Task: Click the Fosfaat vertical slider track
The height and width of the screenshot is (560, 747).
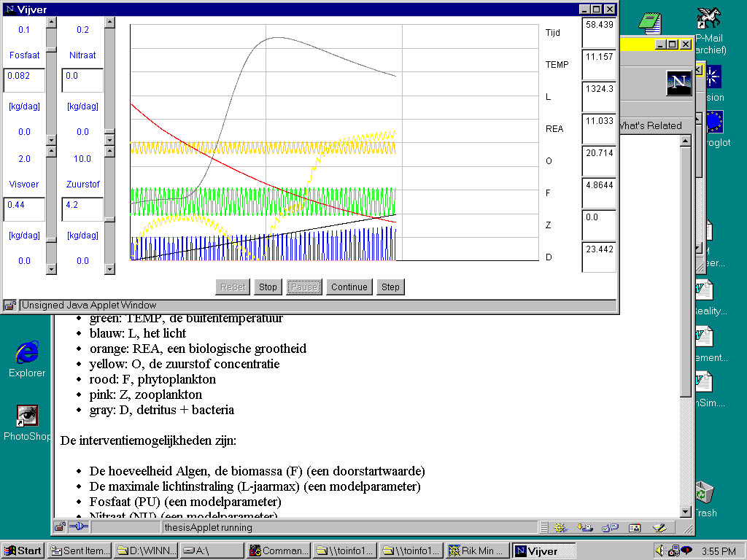Action: (x=52, y=81)
